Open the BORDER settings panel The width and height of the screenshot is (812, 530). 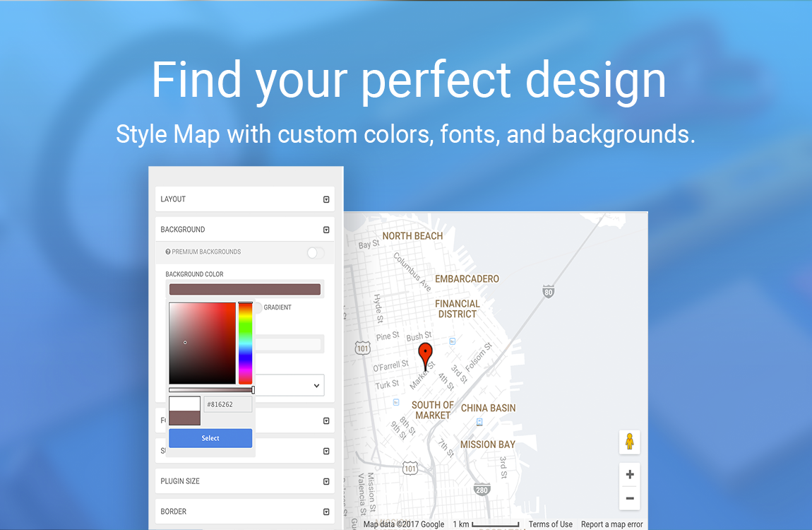pos(245,511)
